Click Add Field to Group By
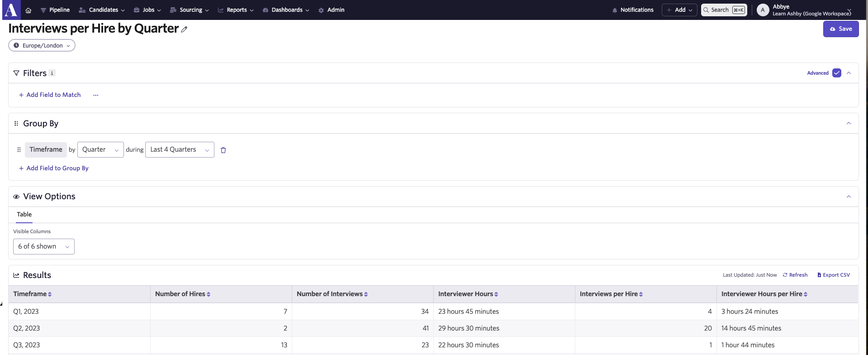The height and width of the screenshot is (355, 868). pyautogui.click(x=53, y=168)
